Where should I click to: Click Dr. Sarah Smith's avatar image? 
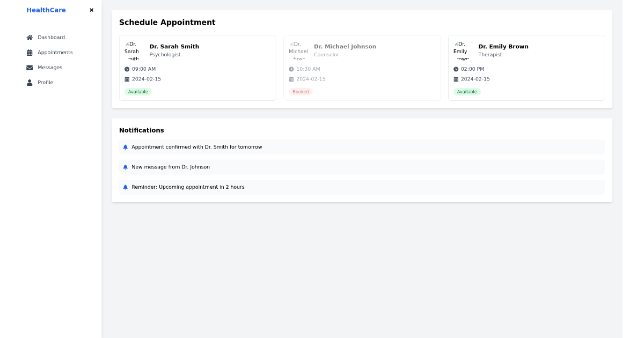(x=132, y=50)
